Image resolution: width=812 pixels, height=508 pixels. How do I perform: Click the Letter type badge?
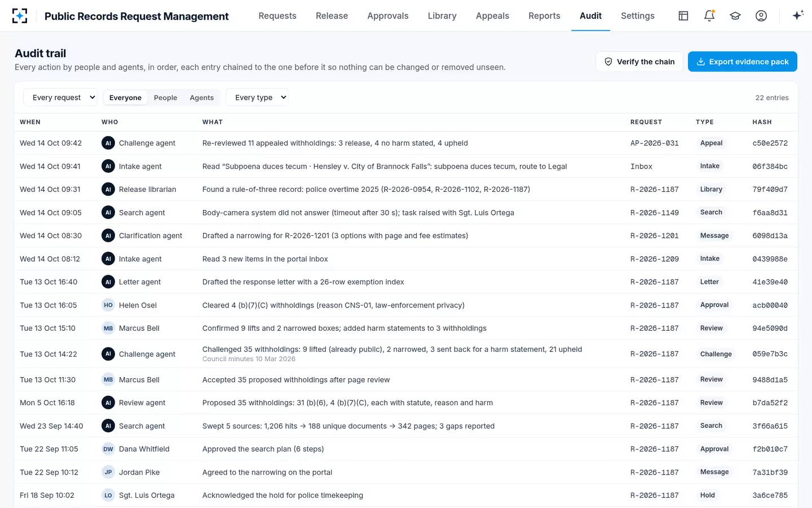click(709, 282)
